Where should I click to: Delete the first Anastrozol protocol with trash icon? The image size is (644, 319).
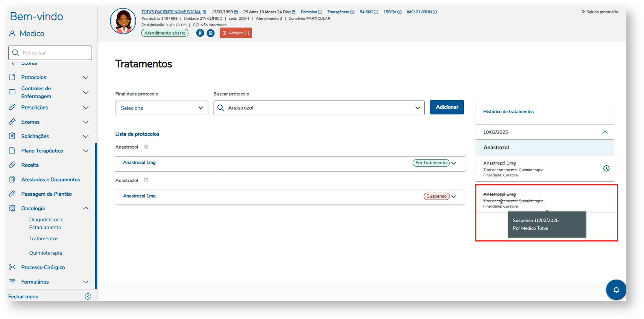(x=146, y=147)
